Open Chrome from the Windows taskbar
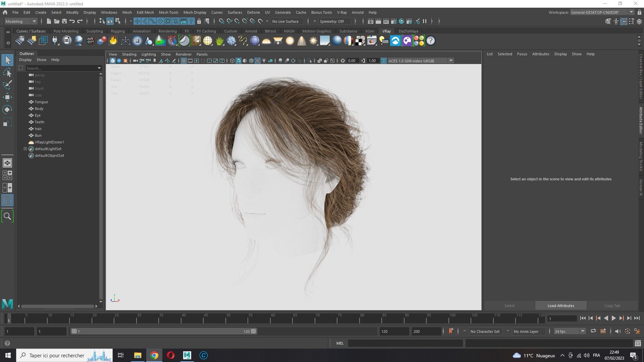This screenshot has height=362, width=644. (x=154, y=355)
